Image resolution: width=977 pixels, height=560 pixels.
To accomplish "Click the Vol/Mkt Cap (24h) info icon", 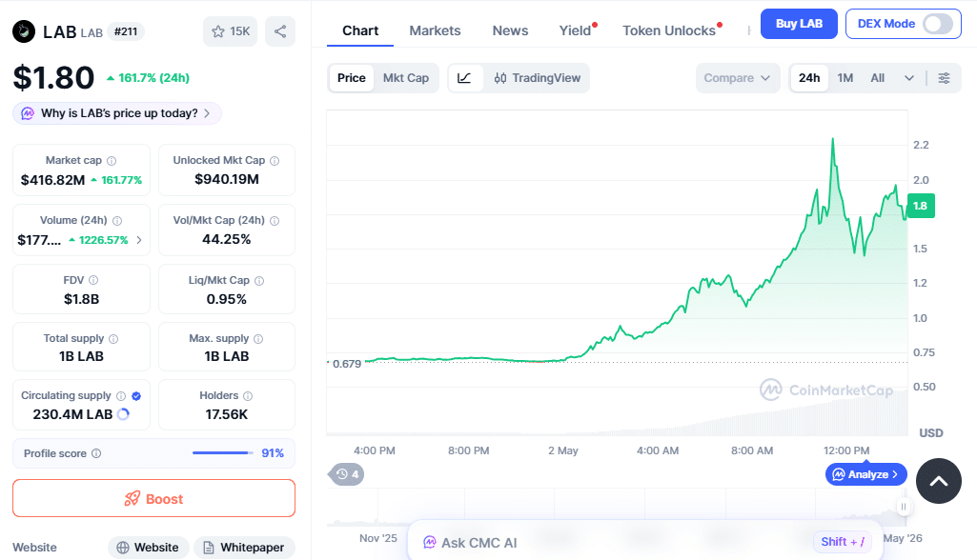I will click(x=275, y=221).
